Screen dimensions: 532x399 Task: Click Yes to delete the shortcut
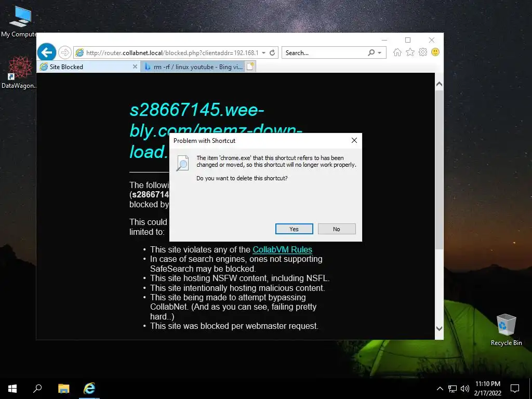click(x=294, y=229)
